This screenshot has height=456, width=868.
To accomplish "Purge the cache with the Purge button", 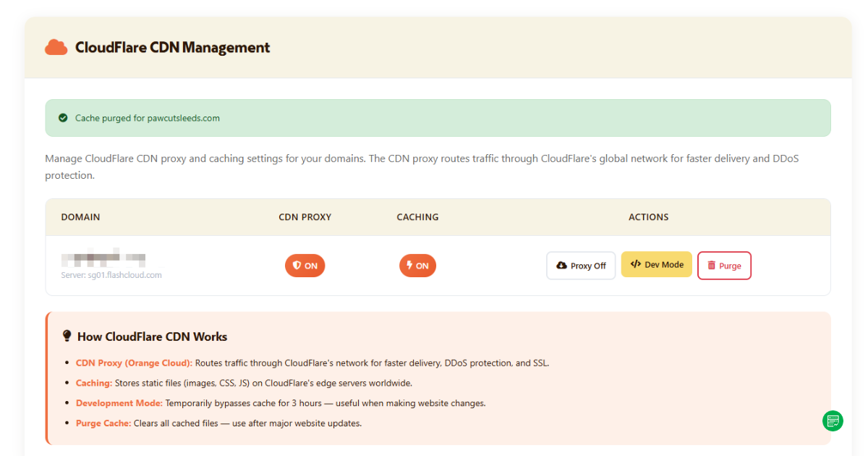I will [724, 266].
